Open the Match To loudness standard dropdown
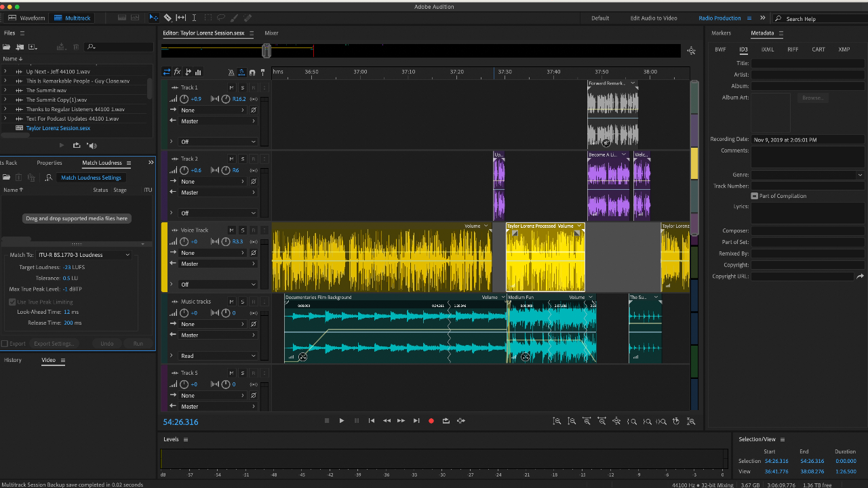 point(84,255)
